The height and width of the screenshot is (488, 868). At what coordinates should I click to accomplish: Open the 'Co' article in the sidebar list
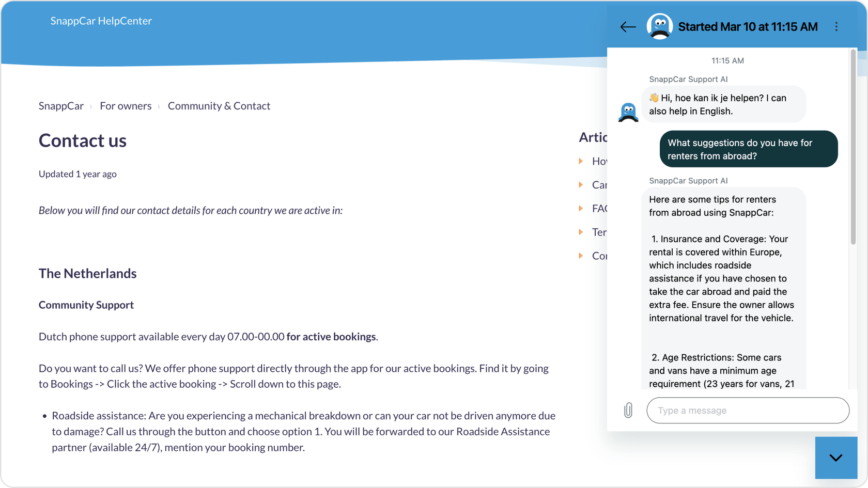point(599,256)
